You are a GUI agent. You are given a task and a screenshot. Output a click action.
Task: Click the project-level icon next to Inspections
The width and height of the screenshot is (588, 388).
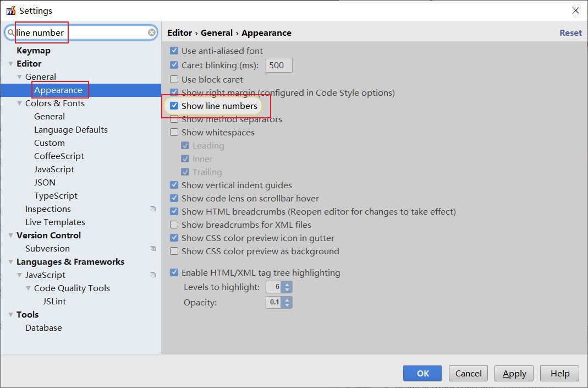click(153, 209)
